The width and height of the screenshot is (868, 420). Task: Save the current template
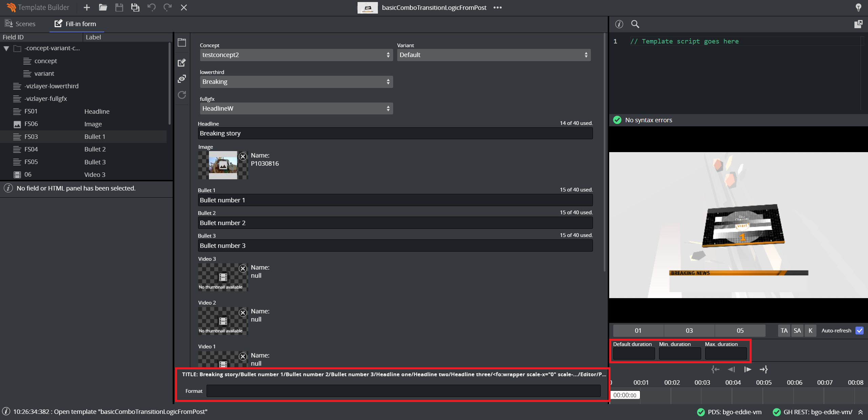pyautogui.click(x=119, y=7)
